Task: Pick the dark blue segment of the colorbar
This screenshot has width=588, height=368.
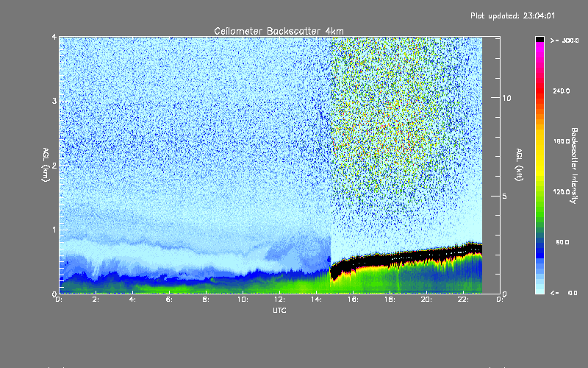Action: (x=539, y=252)
